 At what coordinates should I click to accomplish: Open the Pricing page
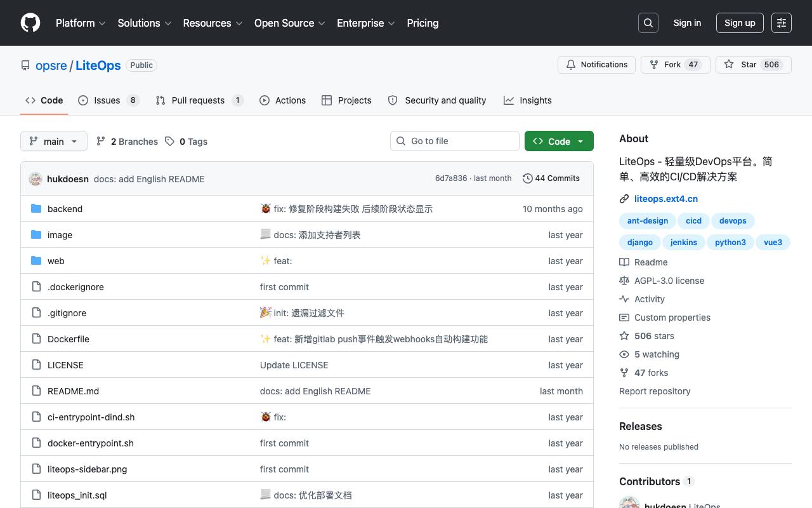click(422, 23)
